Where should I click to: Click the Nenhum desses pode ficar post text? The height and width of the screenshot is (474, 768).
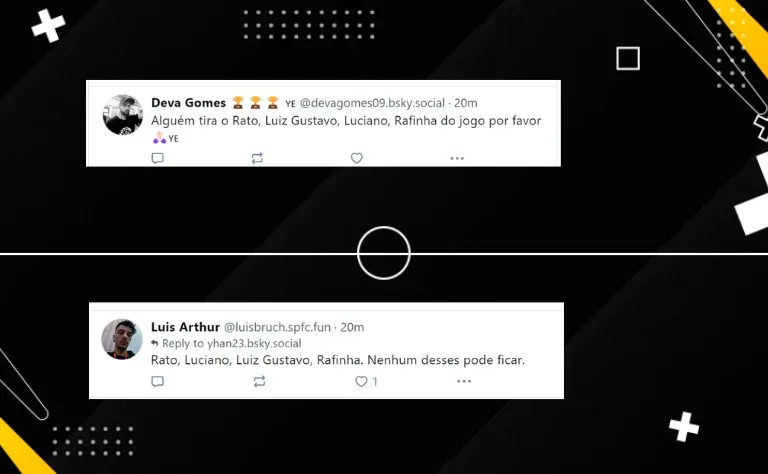coord(337,360)
